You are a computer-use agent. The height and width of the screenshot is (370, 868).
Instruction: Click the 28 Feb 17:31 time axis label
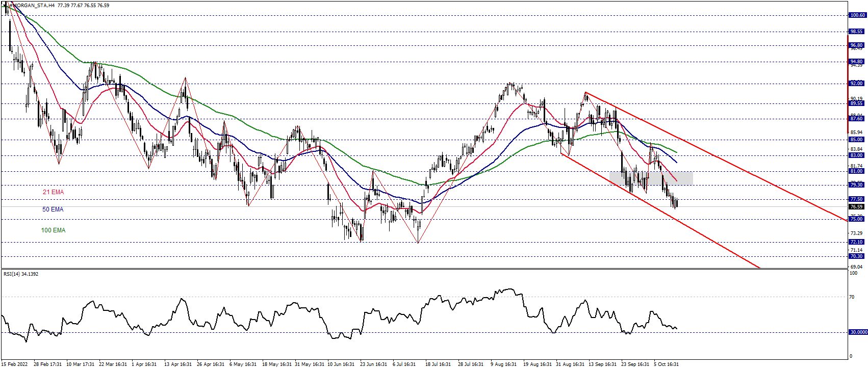click(x=47, y=364)
